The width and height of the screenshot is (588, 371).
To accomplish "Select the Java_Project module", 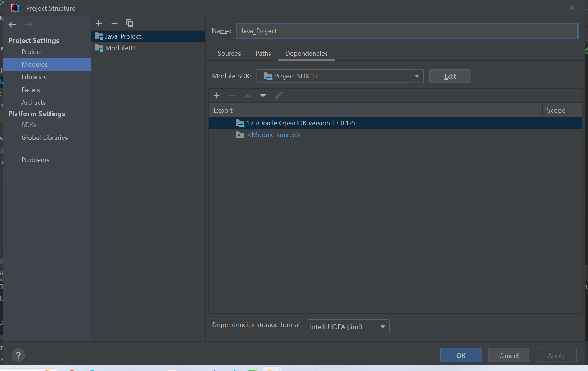I will coord(148,36).
